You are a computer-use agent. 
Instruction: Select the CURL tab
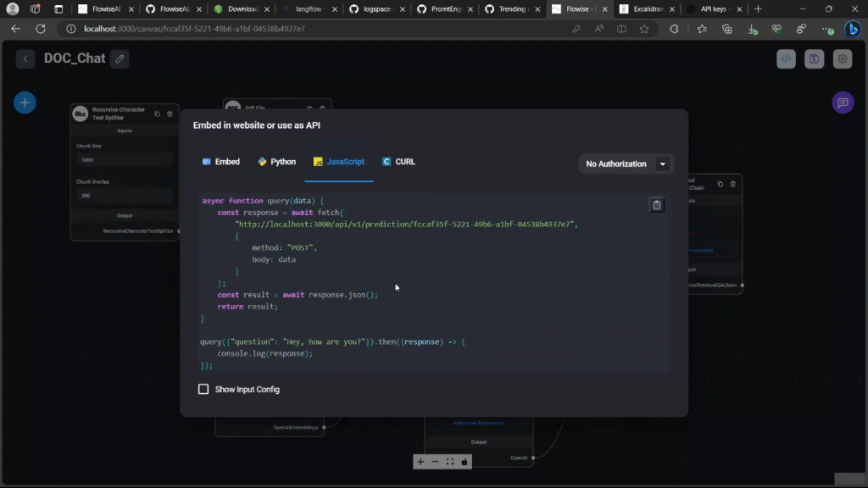coord(398,162)
